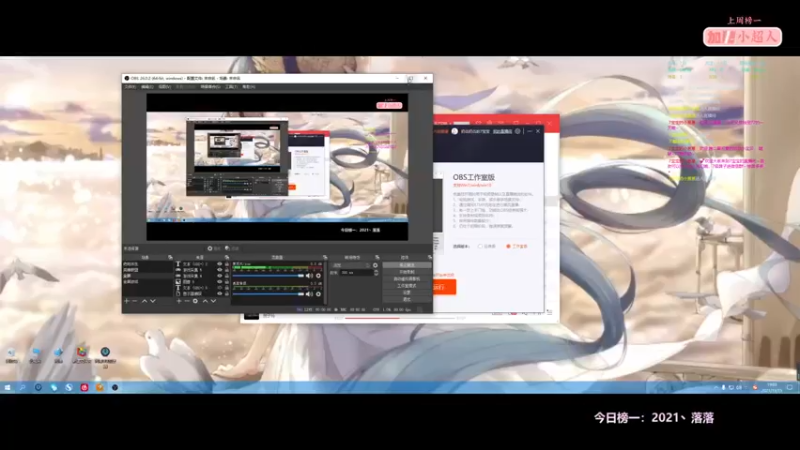Mute the top audio mixer channel speaker icon
Screen dimensions: 800x450
(x=309, y=276)
